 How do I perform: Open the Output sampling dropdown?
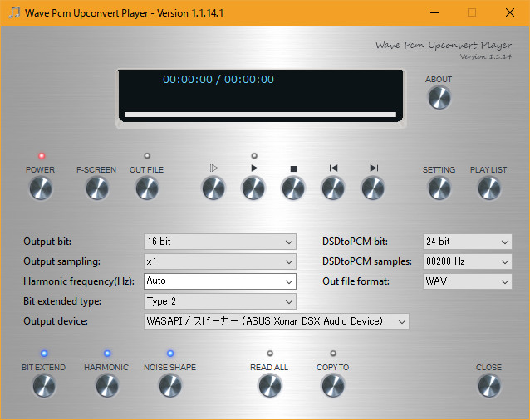[220, 261]
